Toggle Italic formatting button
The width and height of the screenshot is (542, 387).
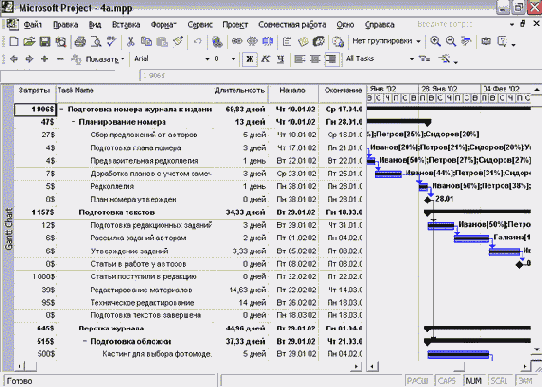coord(265,59)
